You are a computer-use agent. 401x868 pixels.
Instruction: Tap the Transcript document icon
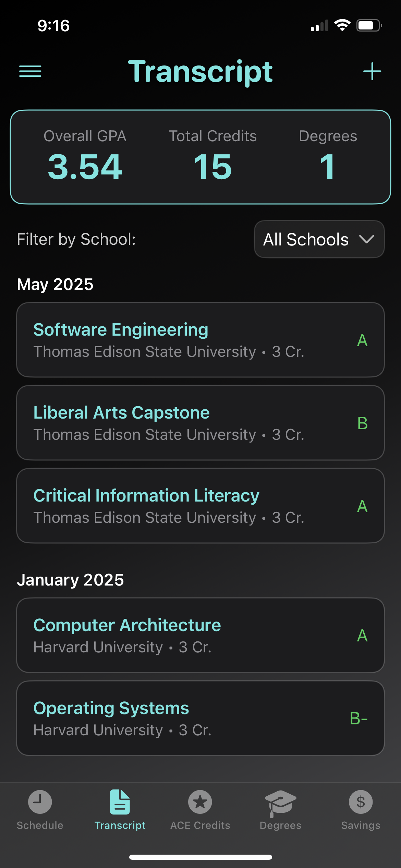(120, 801)
